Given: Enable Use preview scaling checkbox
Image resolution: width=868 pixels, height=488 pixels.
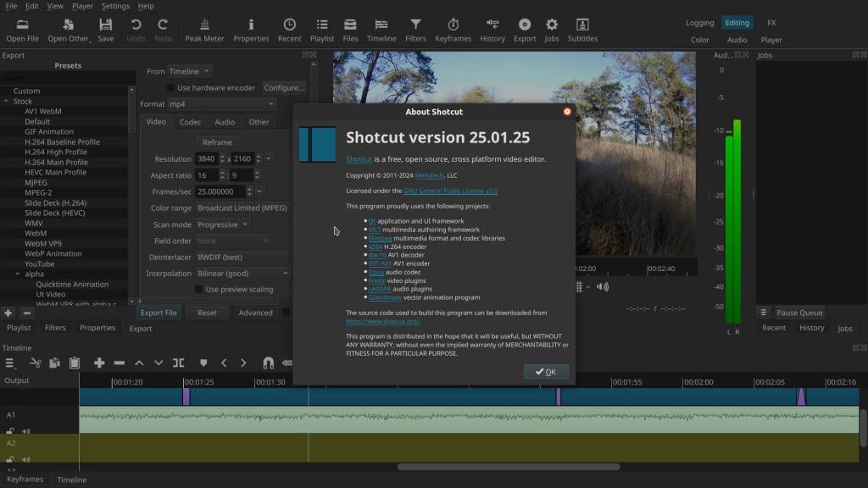Looking at the screenshot, I should coord(198,290).
